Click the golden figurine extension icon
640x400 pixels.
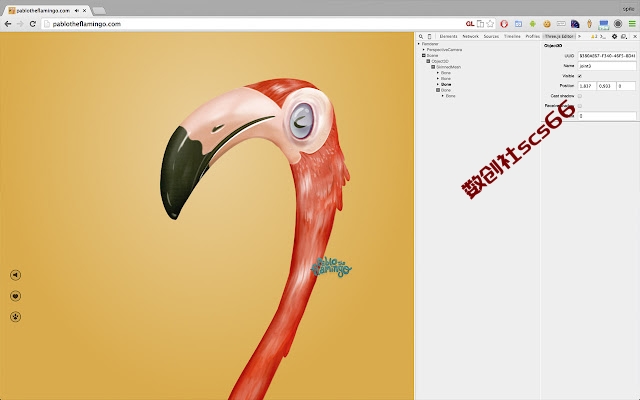(589, 24)
